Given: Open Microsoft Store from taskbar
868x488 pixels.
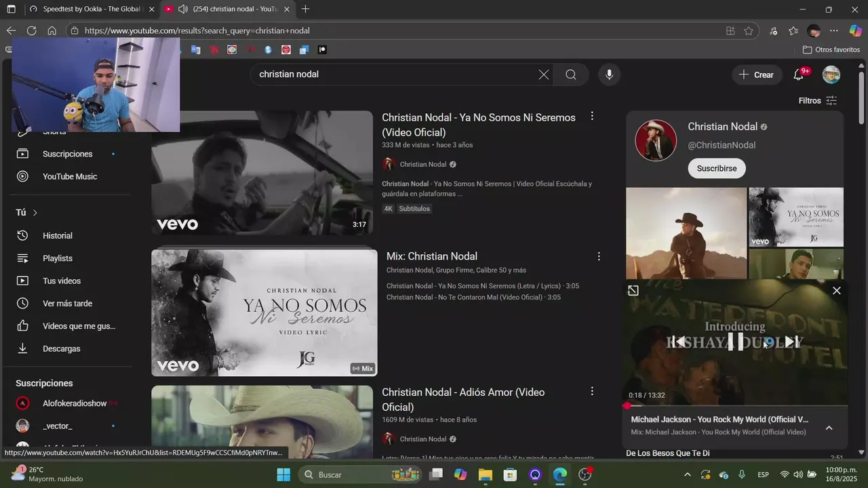Looking at the screenshot, I should click(x=510, y=474).
